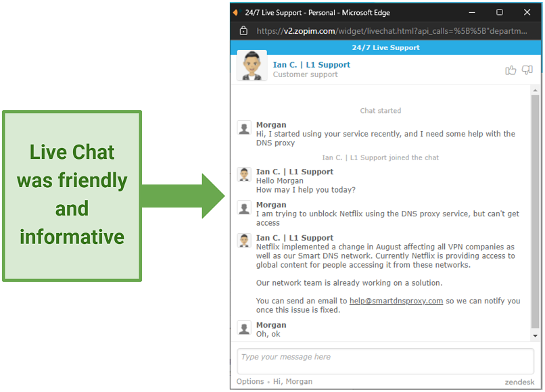The width and height of the screenshot is (545, 392).
Task: Click the Edge window app icon
Action: point(236,13)
